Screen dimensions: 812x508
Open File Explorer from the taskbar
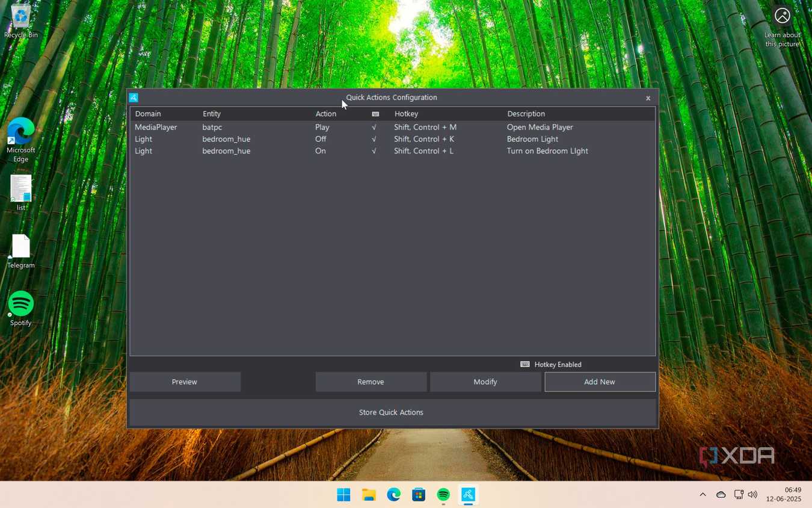(369, 495)
